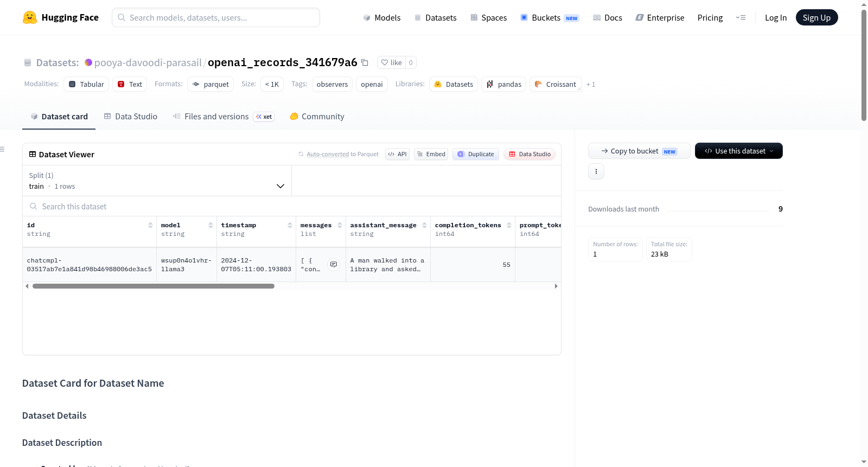
Task: Open Models in the top navigation
Action: pos(382,17)
